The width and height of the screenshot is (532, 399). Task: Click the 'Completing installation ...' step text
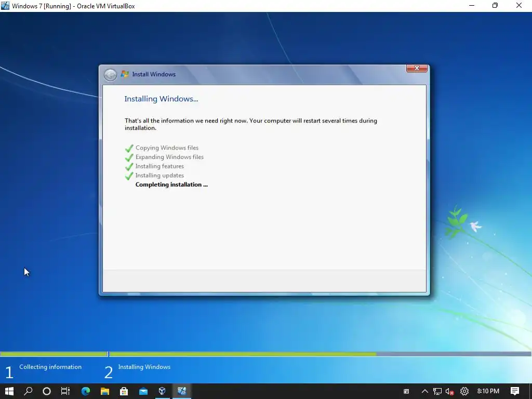pyautogui.click(x=171, y=184)
